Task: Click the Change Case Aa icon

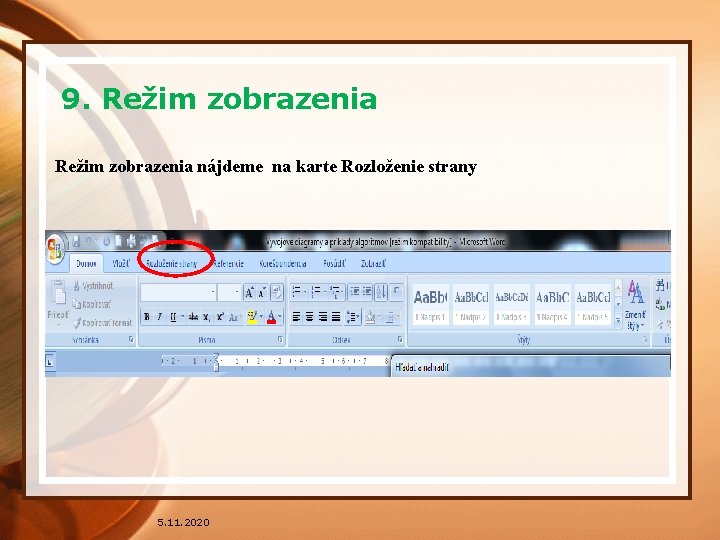Action: (x=234, y=317)
